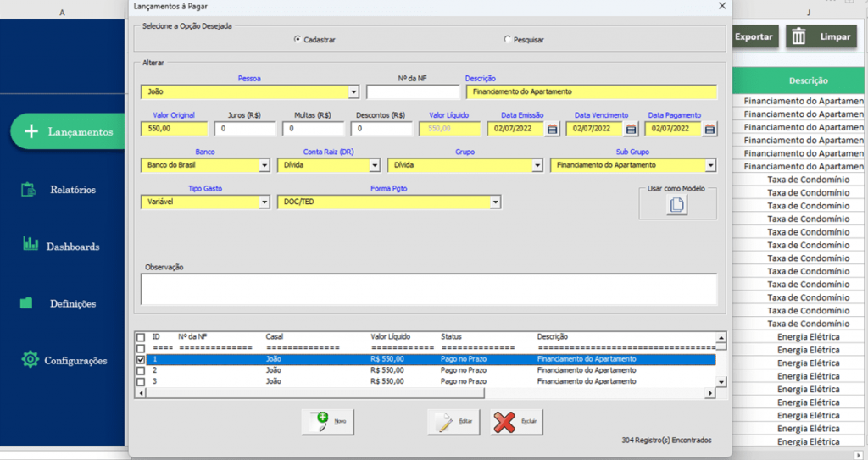
Task: Click the record list scroll down arrow
Action: [x=721, y=382]
